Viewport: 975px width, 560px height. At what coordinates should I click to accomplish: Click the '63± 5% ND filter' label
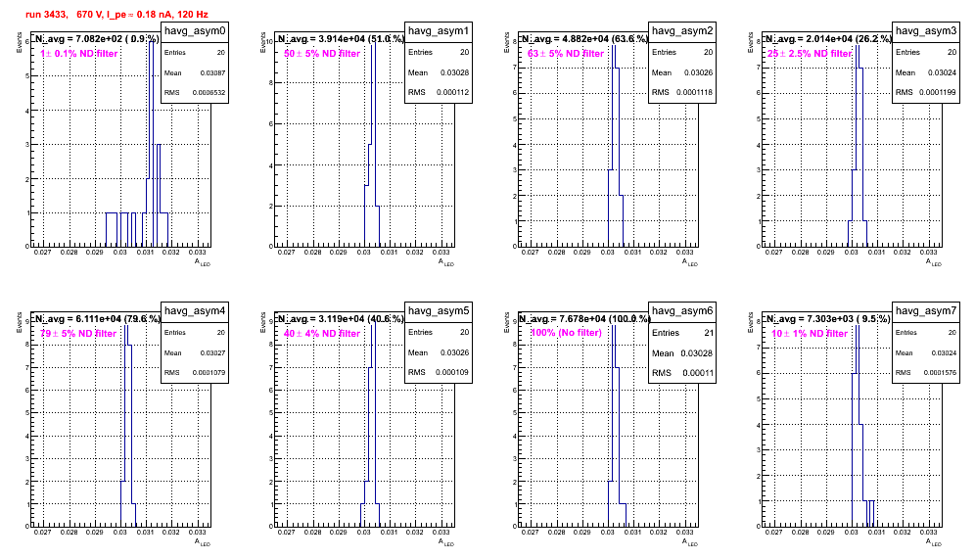[x=566, y=54]
